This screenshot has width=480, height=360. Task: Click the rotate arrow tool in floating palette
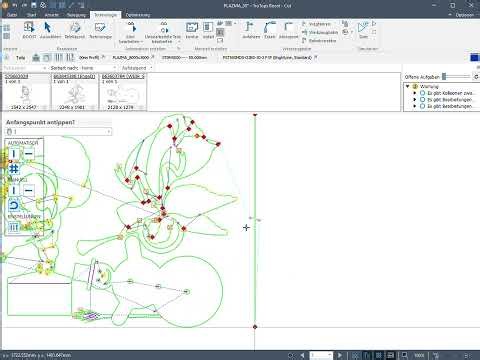pyautogui.click(x=14, y=205)
